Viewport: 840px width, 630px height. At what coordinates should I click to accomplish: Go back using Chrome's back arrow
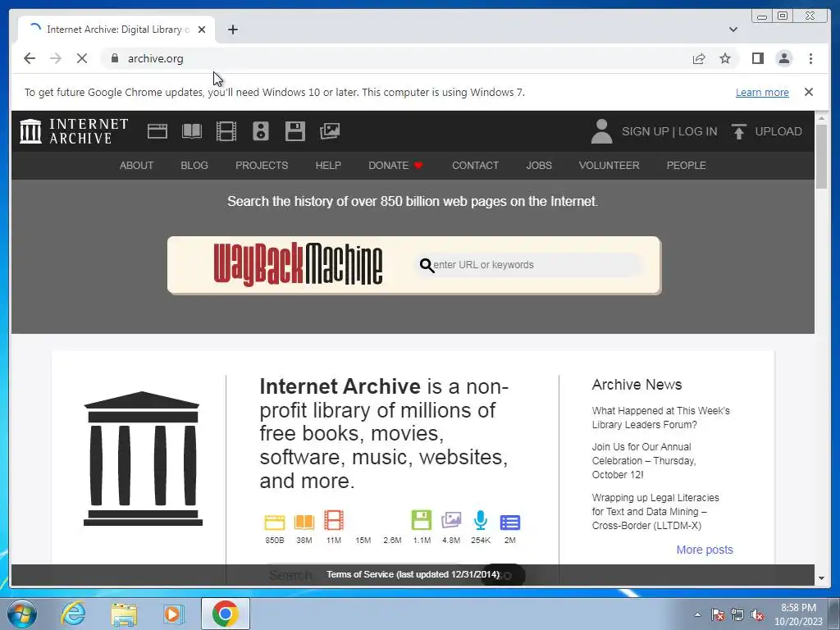click(x=30, y=58)
